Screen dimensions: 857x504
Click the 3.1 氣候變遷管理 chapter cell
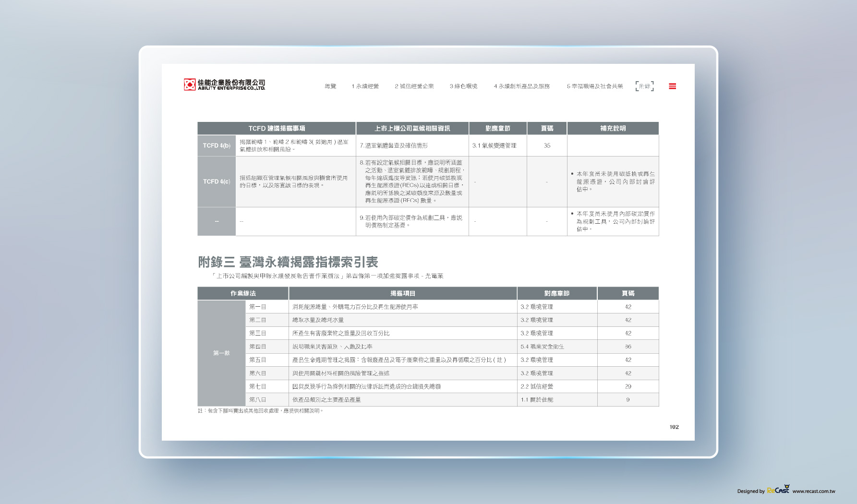498,145
